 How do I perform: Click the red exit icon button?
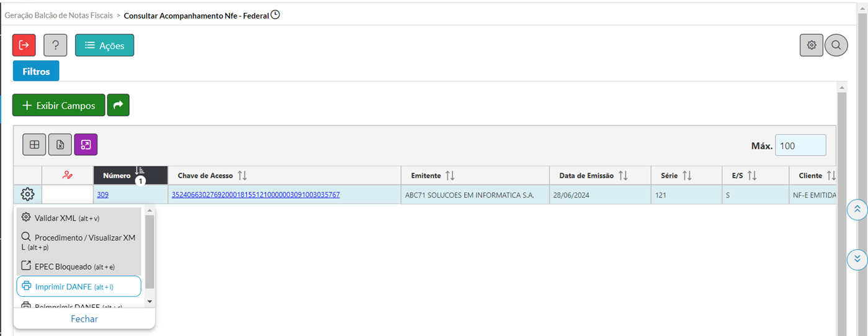click(24, 45)
